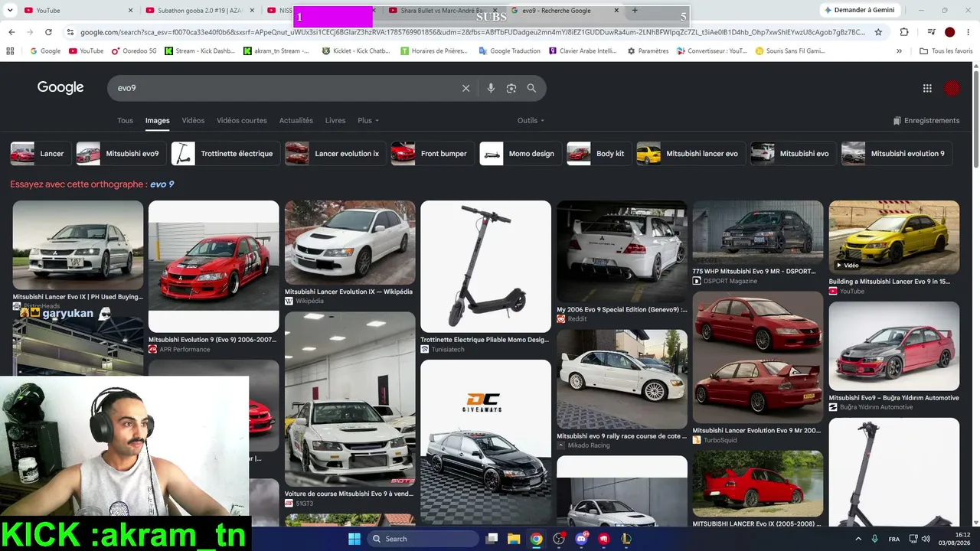Open Google Lens image search icon

[511, 88]
